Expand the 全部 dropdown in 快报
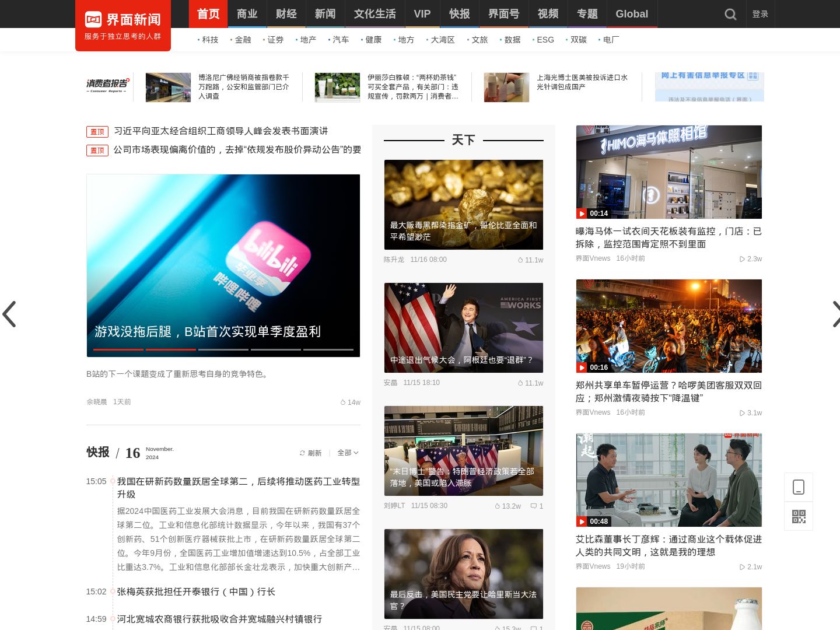840x630 pixels. click(x=348, y=453)
